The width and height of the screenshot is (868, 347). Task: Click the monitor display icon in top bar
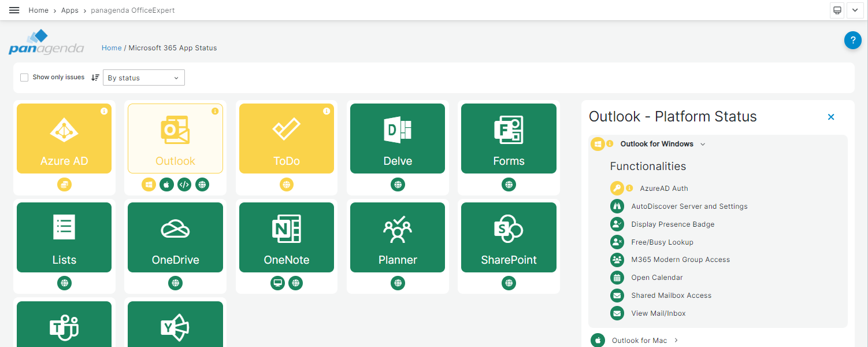(837, 10)
